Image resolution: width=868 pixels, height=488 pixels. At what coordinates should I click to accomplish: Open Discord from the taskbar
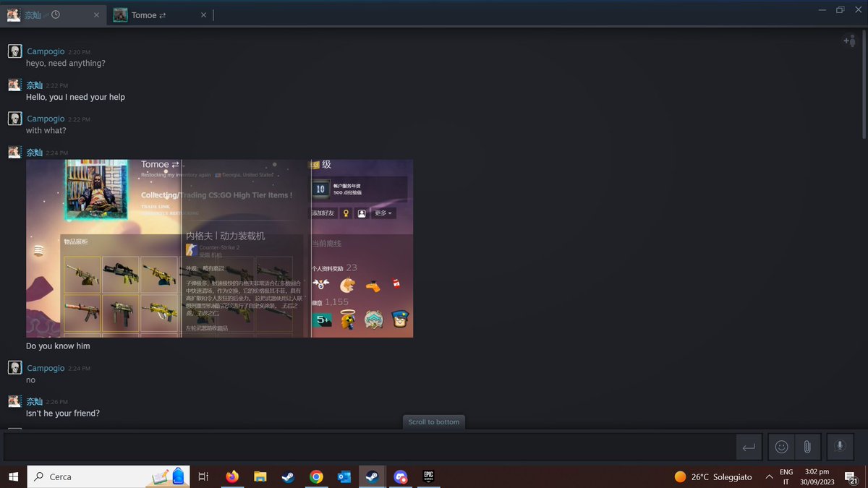401,476
